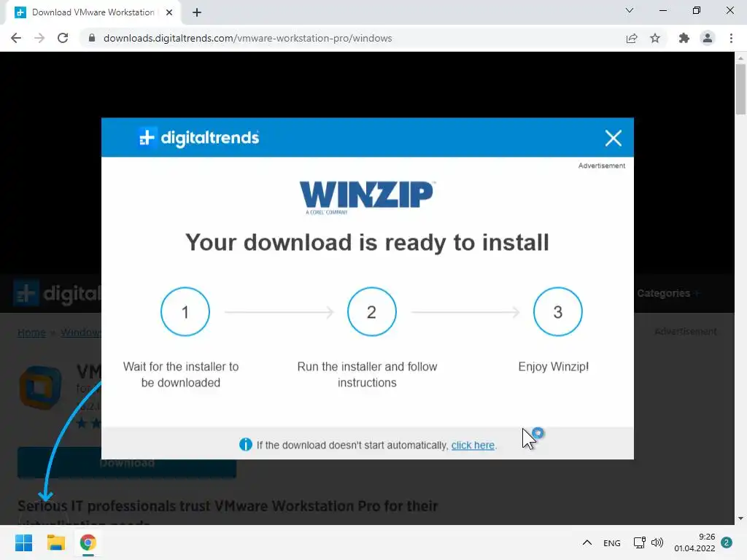The height and width of the screenshot is (560, 747).
Task: Open Windows Start menu
Action: pos(23,542)
